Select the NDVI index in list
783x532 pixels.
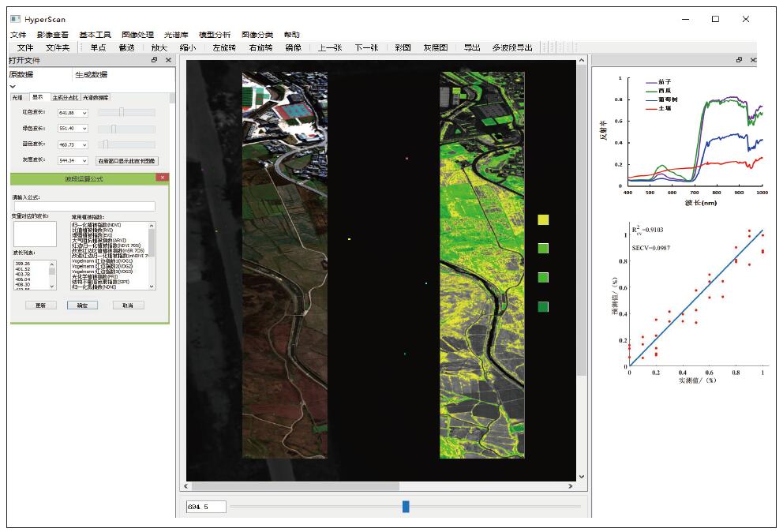coord(96,225)
